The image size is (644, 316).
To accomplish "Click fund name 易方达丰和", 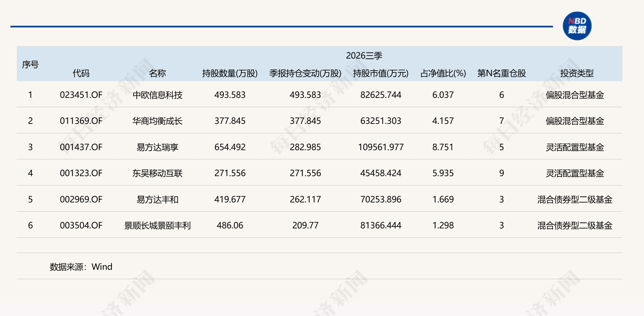I will [x=158, y=199].
